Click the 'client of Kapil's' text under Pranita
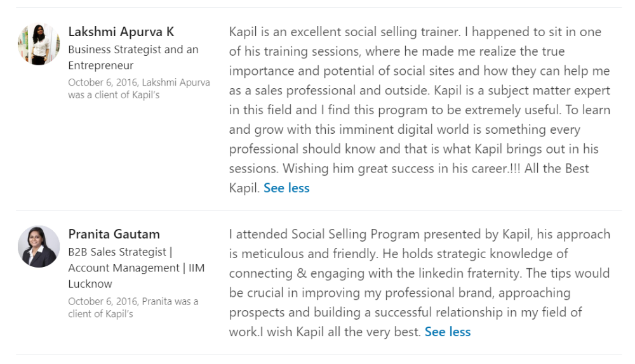This screenshot has height=364, width=635. coord(100,315)
